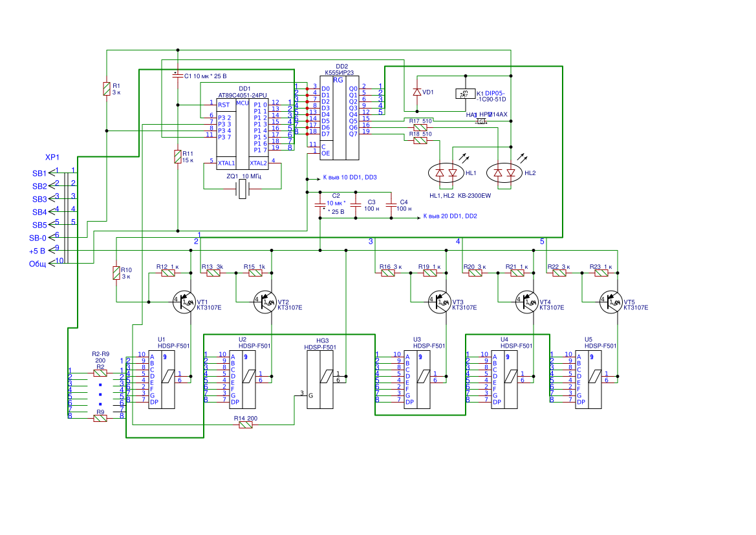Click the OE pin on DD2
The image size is (756, 535).
click(x=325, y=153)
